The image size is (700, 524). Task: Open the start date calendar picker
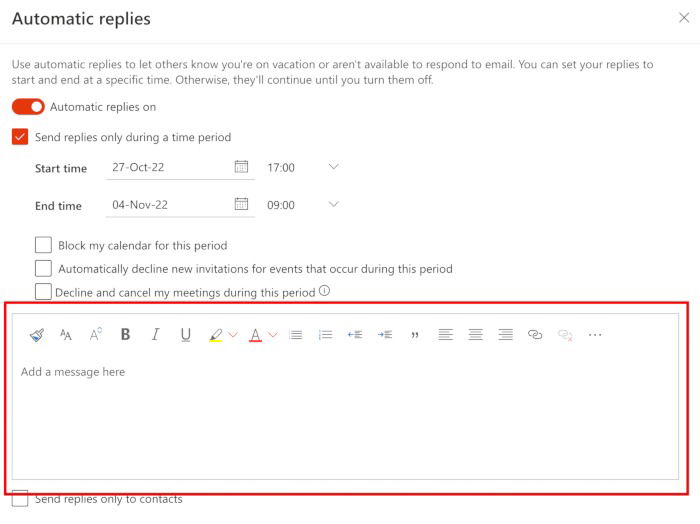[x=241, y=167]
